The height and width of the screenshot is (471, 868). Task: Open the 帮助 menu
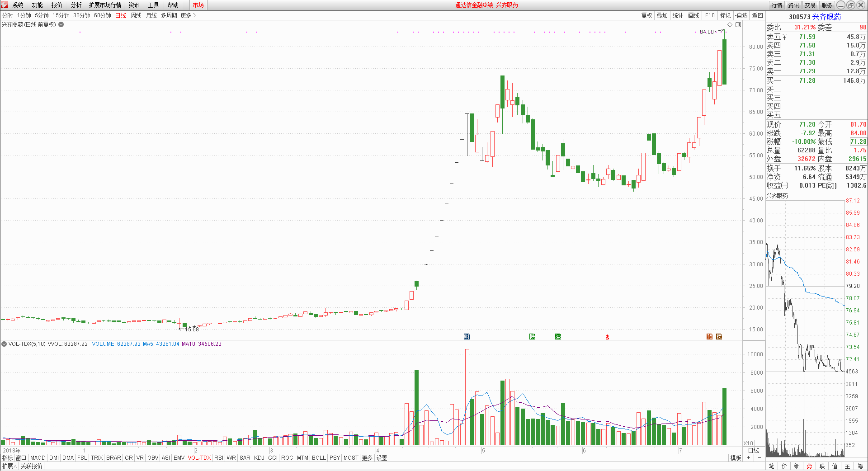(173, 5)
